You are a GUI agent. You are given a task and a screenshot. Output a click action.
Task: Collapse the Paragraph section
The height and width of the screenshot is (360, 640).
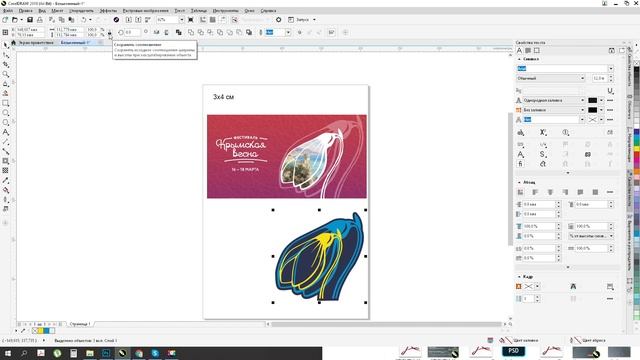click(x=519, y=182)
